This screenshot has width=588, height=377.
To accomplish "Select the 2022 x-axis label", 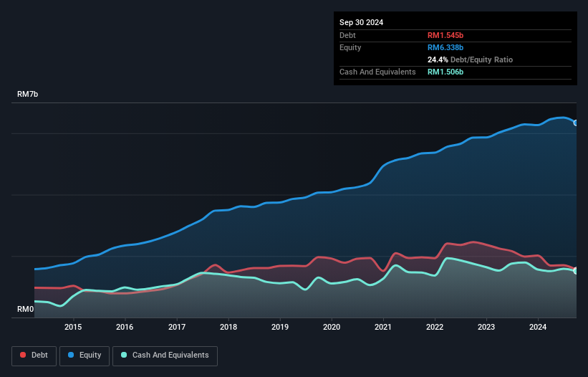I will click(435, 327).
